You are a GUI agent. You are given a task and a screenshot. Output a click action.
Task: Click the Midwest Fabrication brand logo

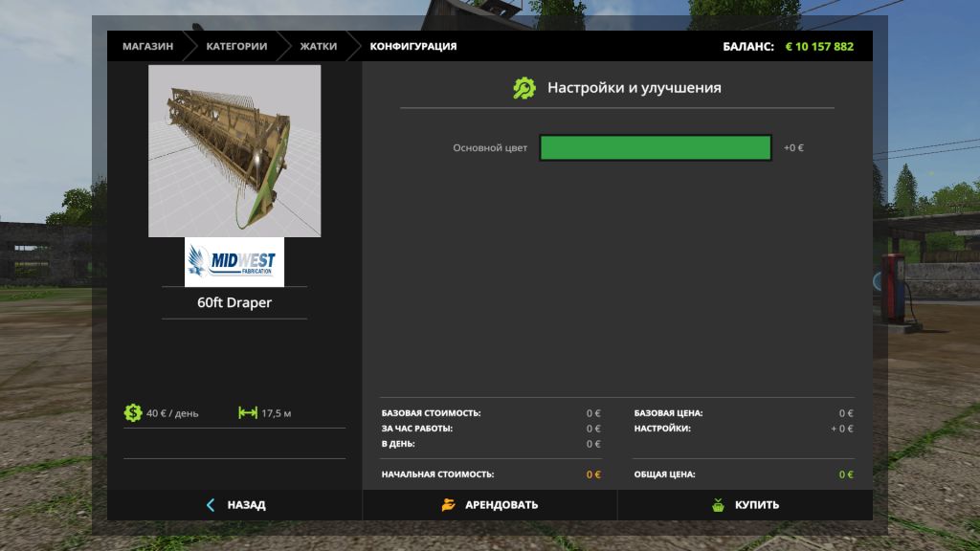[x=234, y=261]
